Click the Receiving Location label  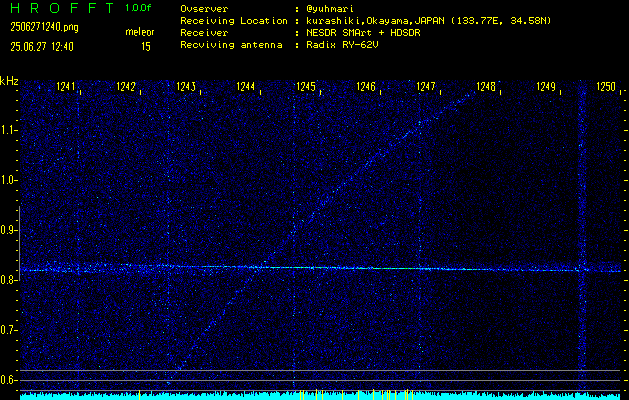pyautogui.click(x=234, y=21)
